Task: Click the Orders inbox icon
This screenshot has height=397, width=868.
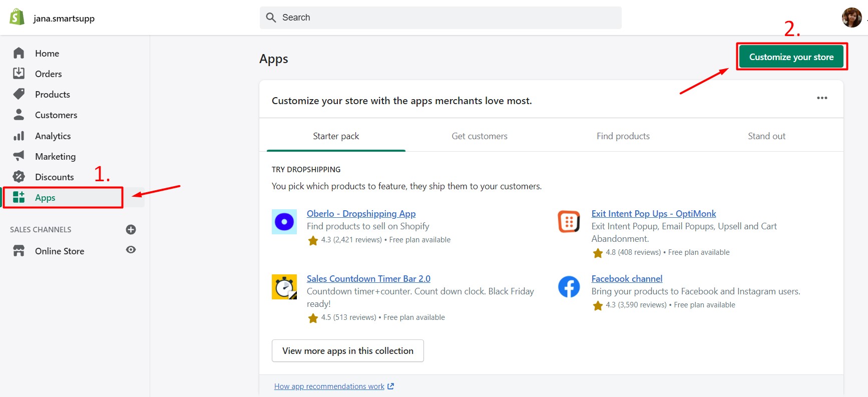Action: coord(19,74)
